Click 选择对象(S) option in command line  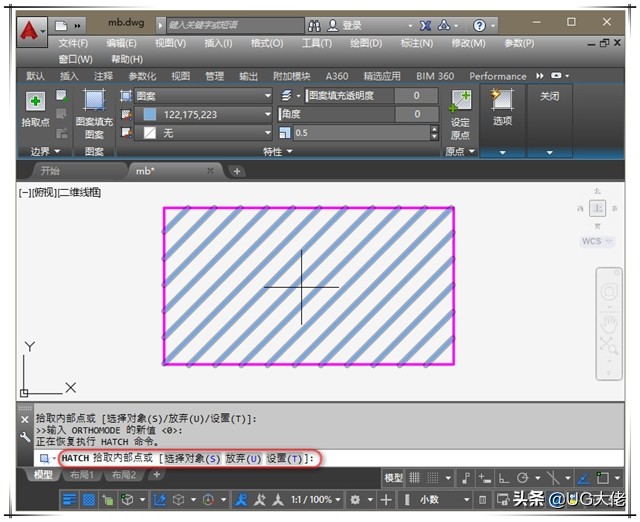[190, 458]
